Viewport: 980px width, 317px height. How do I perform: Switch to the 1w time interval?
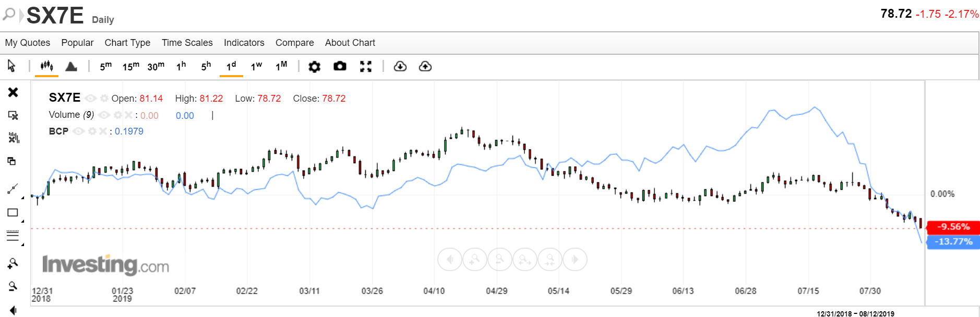[x=256, y=66]
